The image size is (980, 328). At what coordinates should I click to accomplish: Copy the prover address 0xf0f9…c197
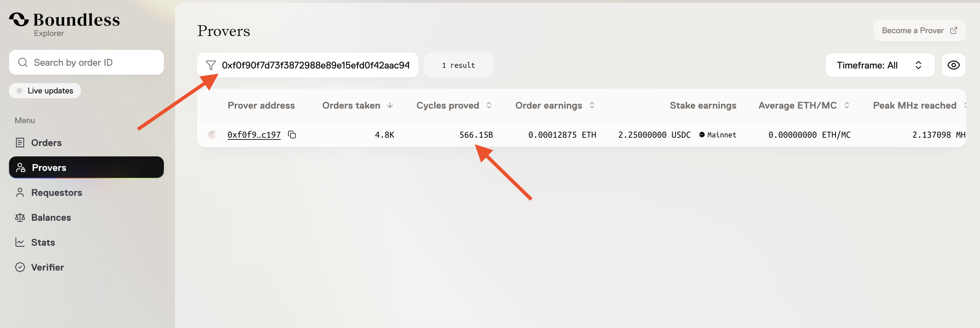click(x=292, y=135)
